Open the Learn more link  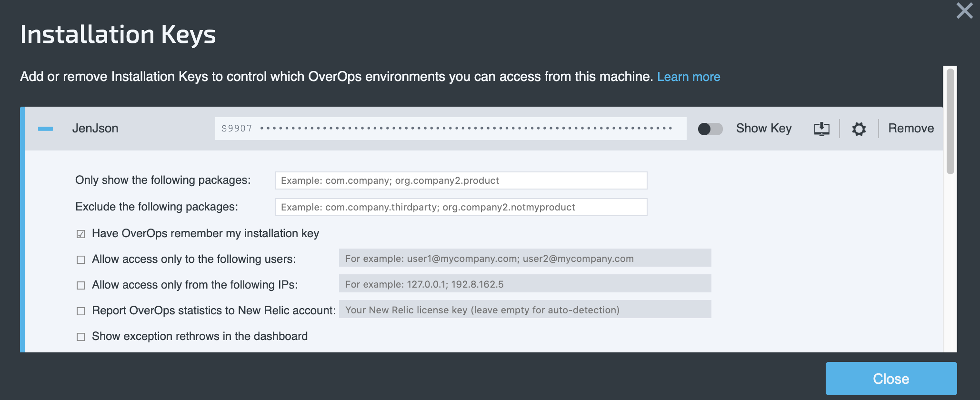(689, 77)
